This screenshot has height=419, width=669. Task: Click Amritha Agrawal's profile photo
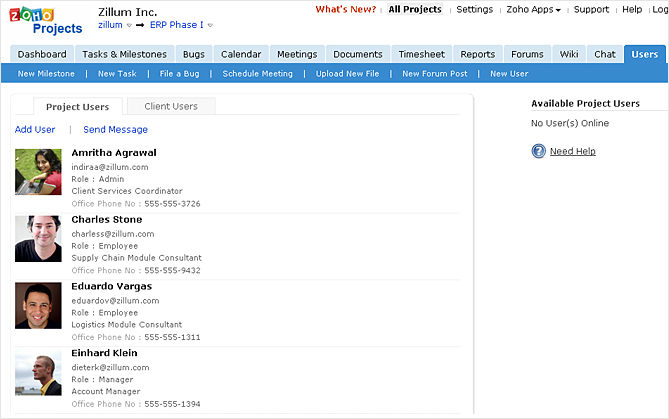coord(38,172)
